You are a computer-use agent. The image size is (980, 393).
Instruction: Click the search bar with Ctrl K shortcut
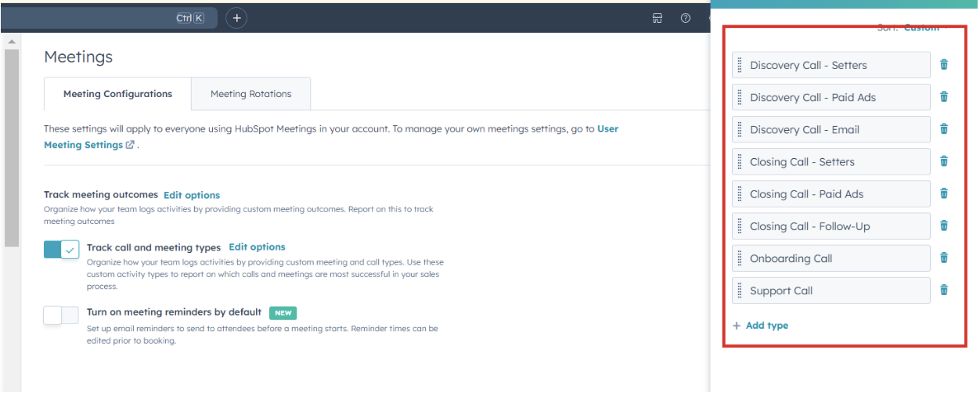[102, 18]
